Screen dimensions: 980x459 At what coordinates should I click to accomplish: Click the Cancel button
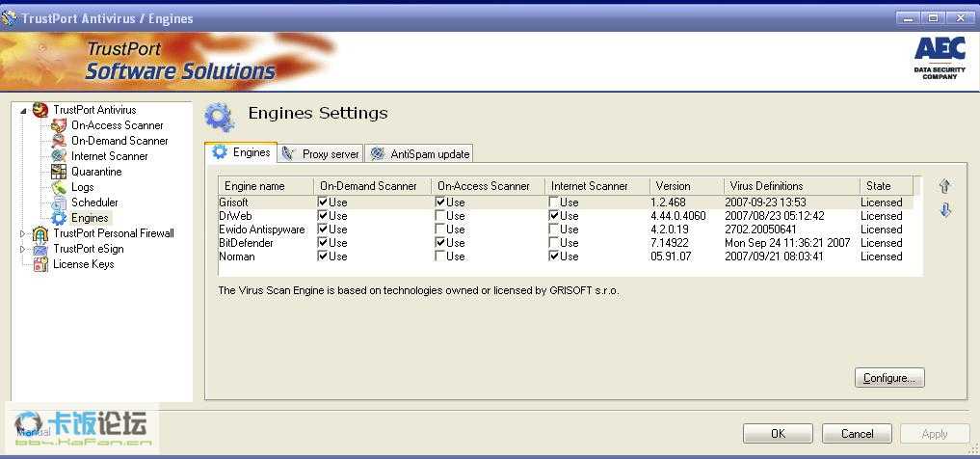(x=857, y=433)
